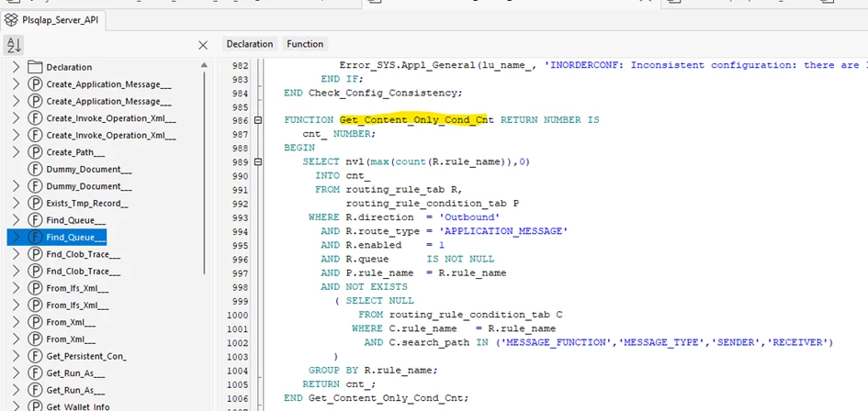The height and width of the screenshot is (411, 868).
Task: Click line number 995 in gutter
Action: pyautogui.click(x=241, y=245)
